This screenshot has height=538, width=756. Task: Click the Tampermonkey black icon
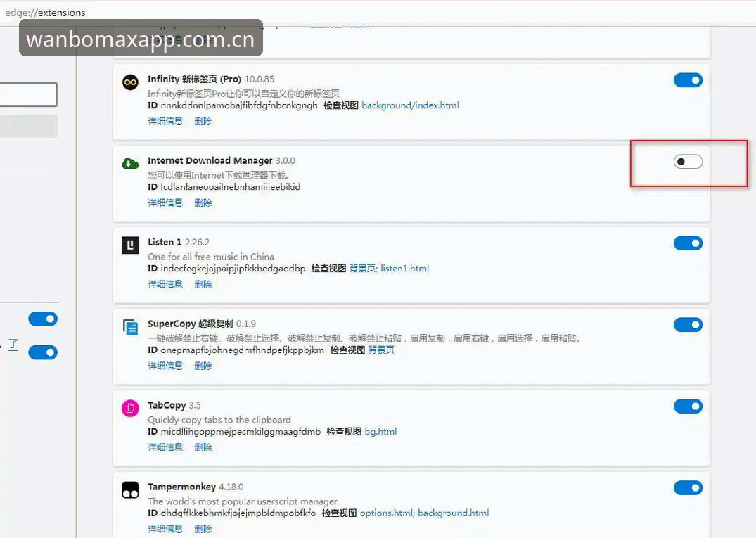coord(130,489)
